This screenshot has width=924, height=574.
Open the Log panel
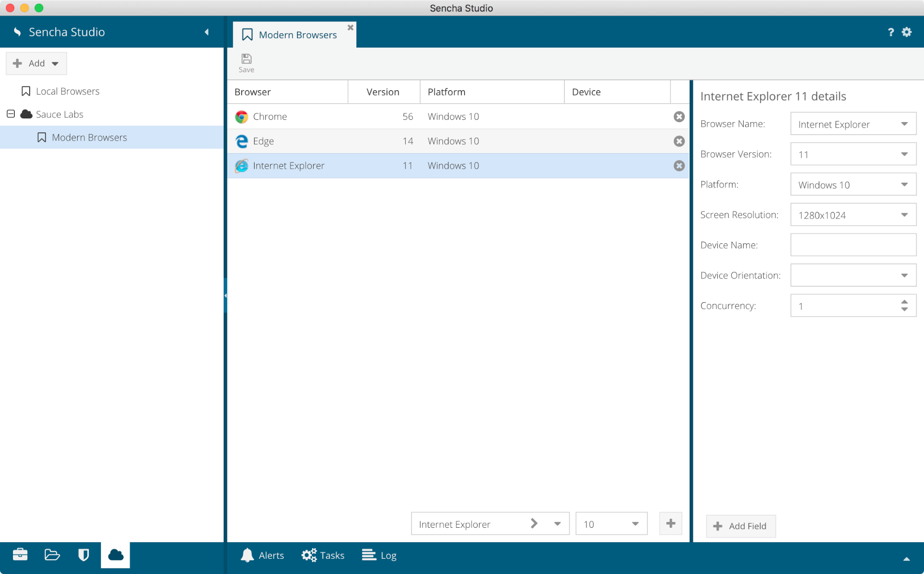point(379,555)
